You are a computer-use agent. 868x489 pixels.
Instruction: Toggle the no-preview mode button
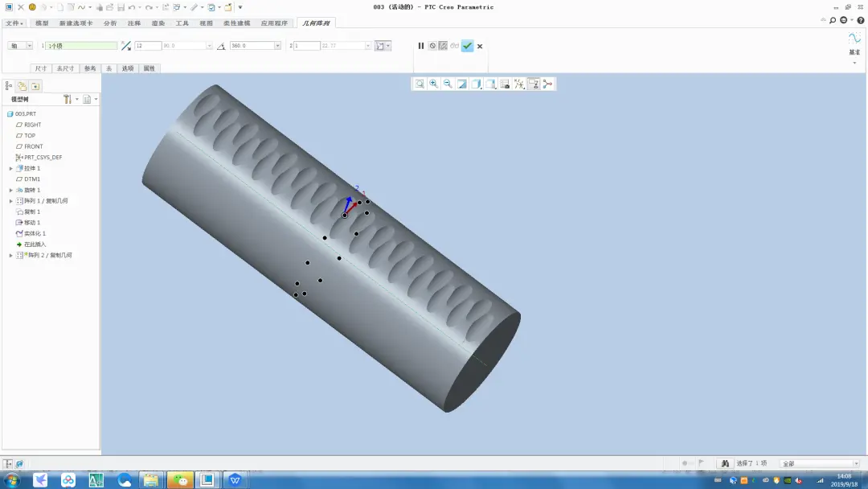click(x=432, y=46)
